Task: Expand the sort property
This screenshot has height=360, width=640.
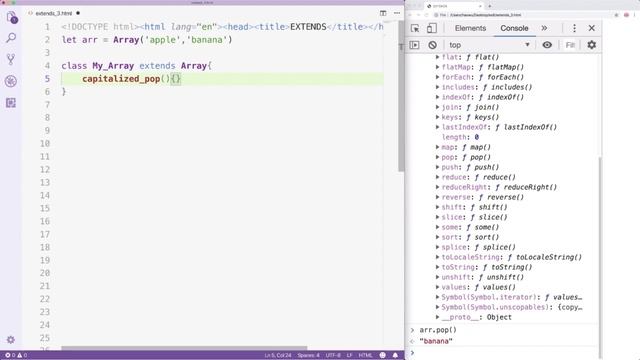Action: [438, 237]
